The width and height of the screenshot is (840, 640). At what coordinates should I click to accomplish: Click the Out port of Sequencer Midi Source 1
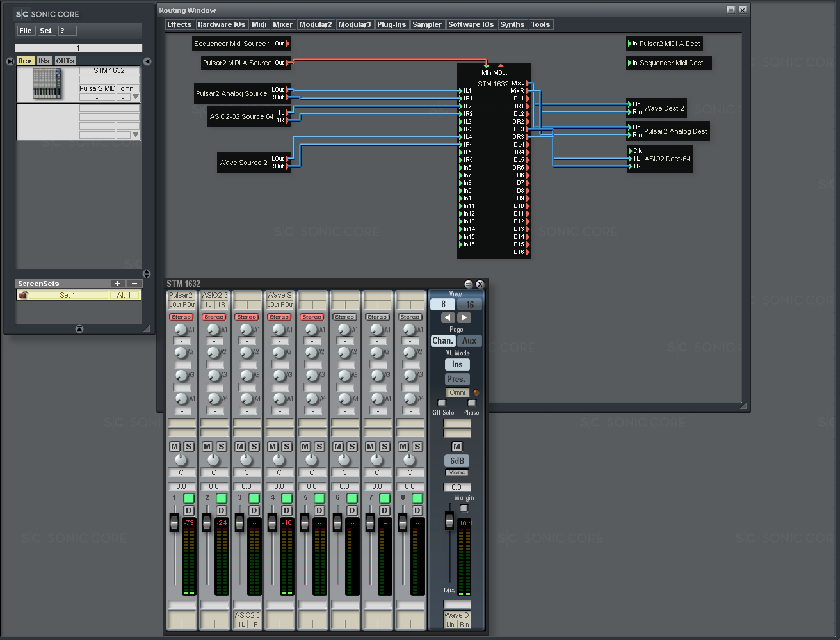287,44
